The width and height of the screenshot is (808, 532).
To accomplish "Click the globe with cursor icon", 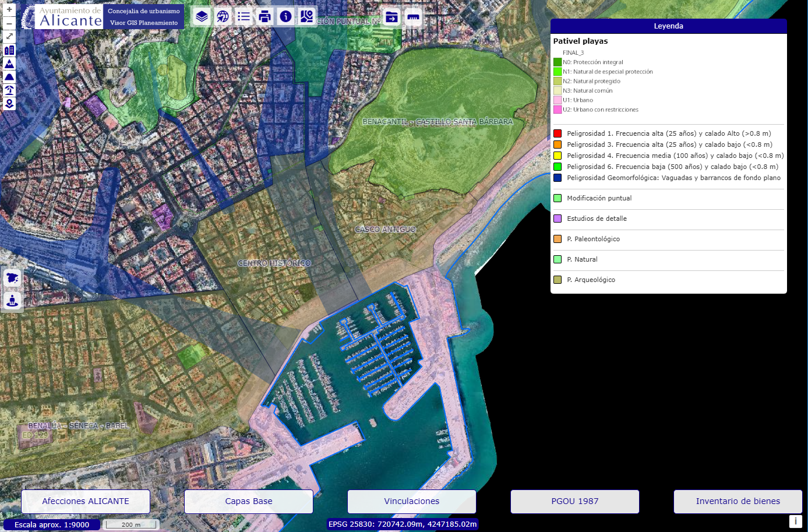I will click(223, 16).
